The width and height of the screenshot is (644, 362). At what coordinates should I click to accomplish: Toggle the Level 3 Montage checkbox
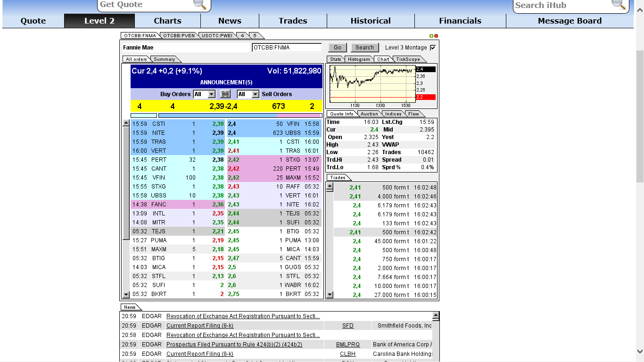click(x=433, y=48)
